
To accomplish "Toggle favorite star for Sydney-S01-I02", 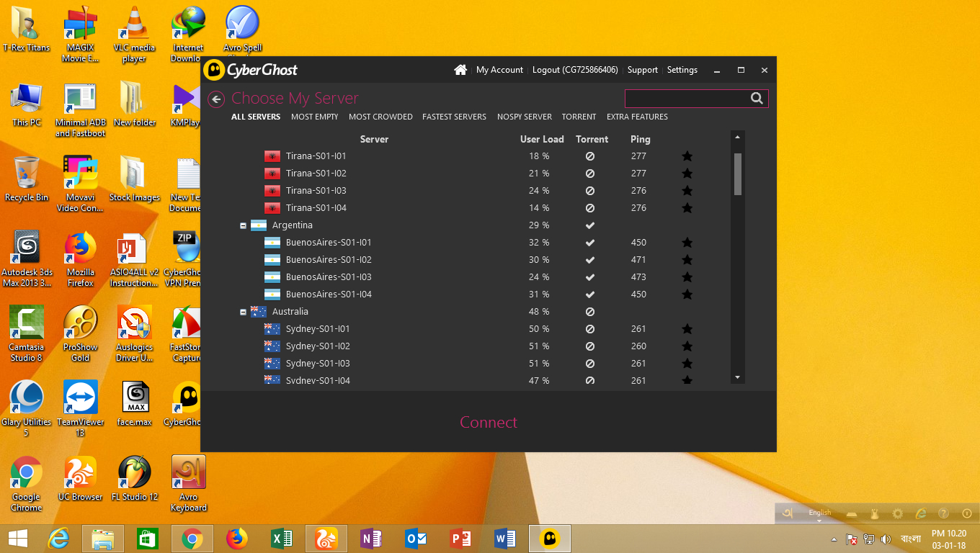I will pos(687,346).
